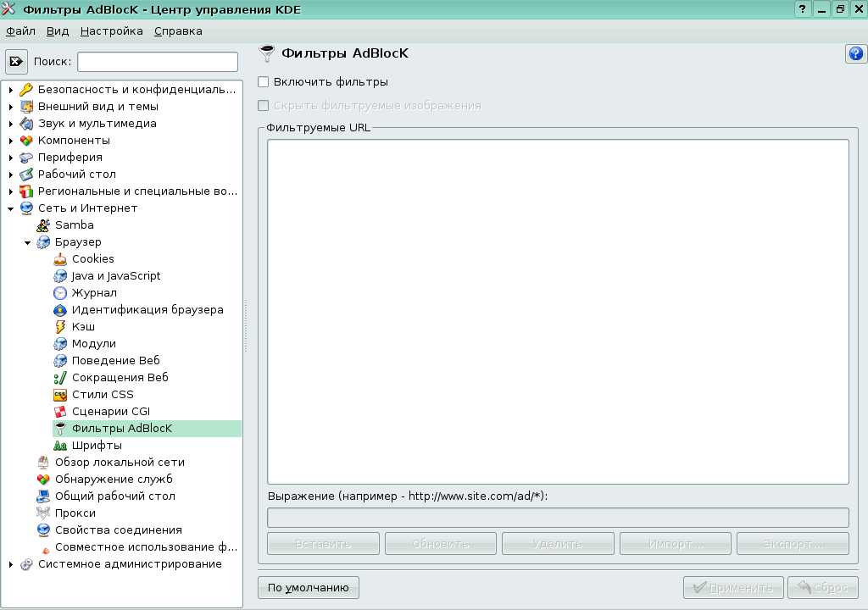Select the Стили CSS icon
The width and height of the screenshot is (868, 610).
(59, 394)
